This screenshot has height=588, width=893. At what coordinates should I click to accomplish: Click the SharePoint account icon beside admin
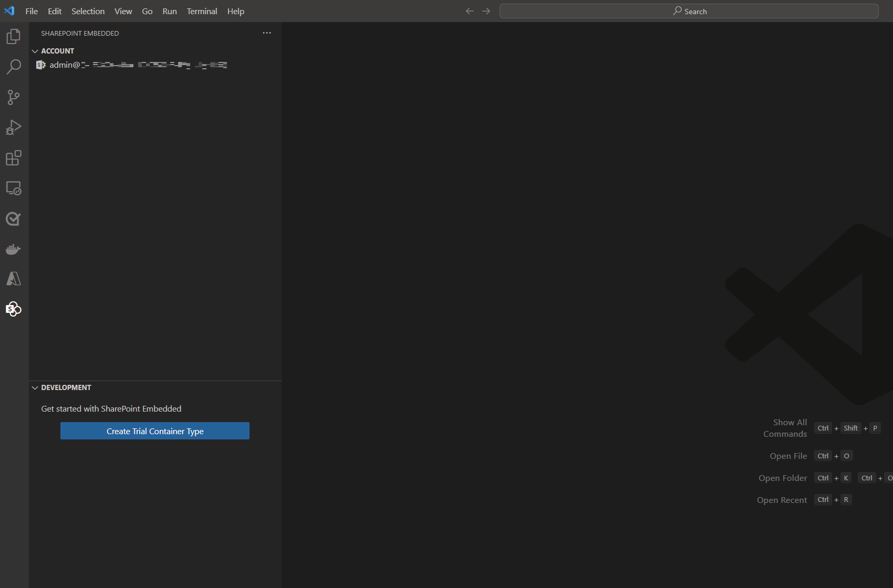click(40, 65)
